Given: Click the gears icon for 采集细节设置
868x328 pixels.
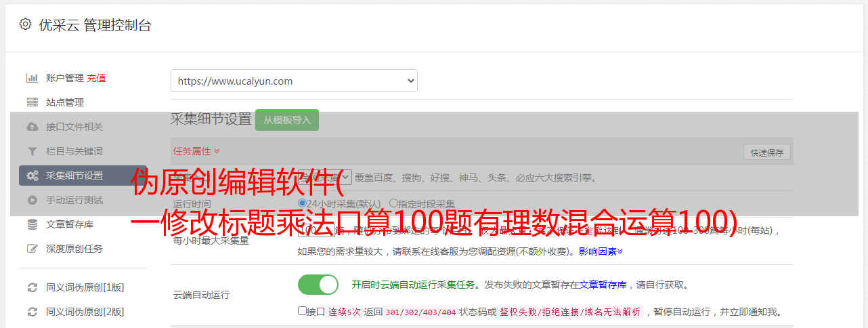Looking at the screenshot, I should coord(32,176).
